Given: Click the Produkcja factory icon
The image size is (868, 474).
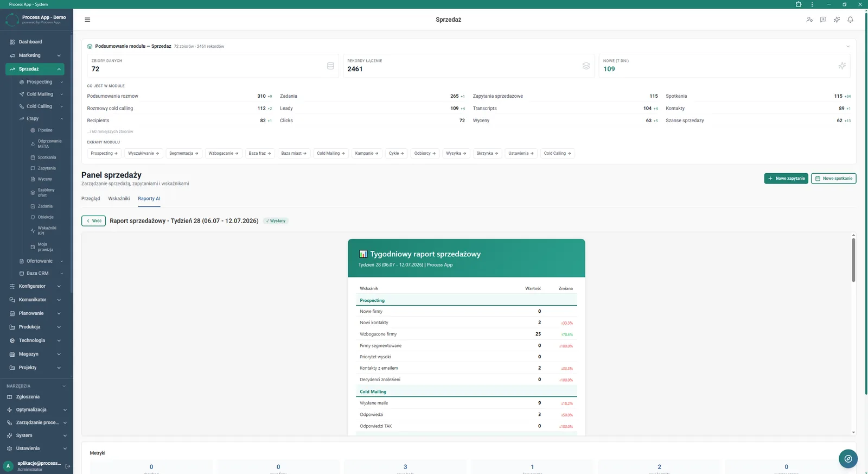Looking at the screenshot, I should tap(12, 327).
